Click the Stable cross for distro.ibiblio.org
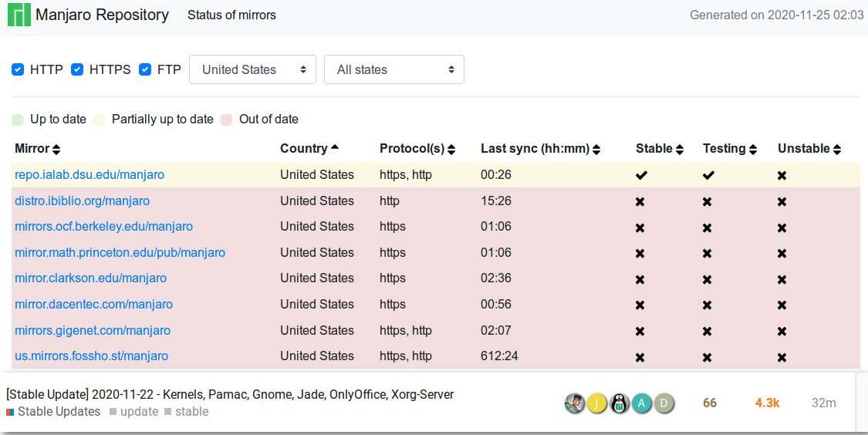The width and height of the screenshot is (868, 435). 640,201
